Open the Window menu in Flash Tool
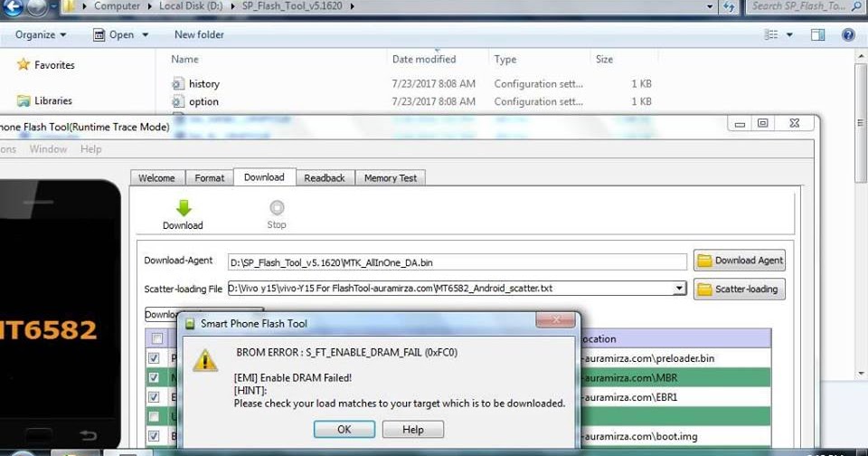The width and height of the screenshot is (868, 456). pos(48,149)
